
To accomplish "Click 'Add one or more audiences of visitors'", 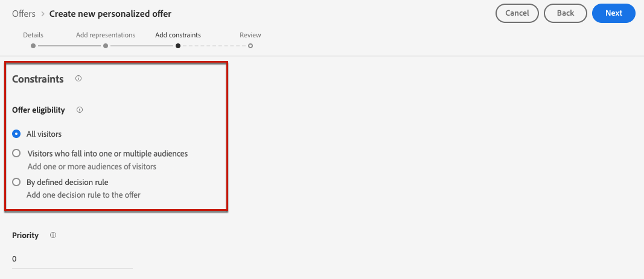I will pyautogui.click(x=92, y=166).
